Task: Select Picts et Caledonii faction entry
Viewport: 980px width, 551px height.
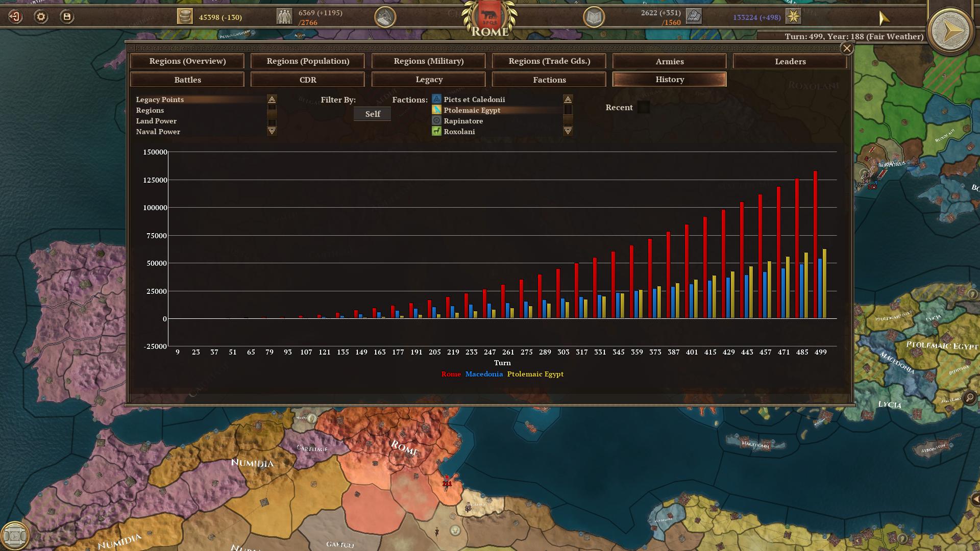Action: (474, 99)
